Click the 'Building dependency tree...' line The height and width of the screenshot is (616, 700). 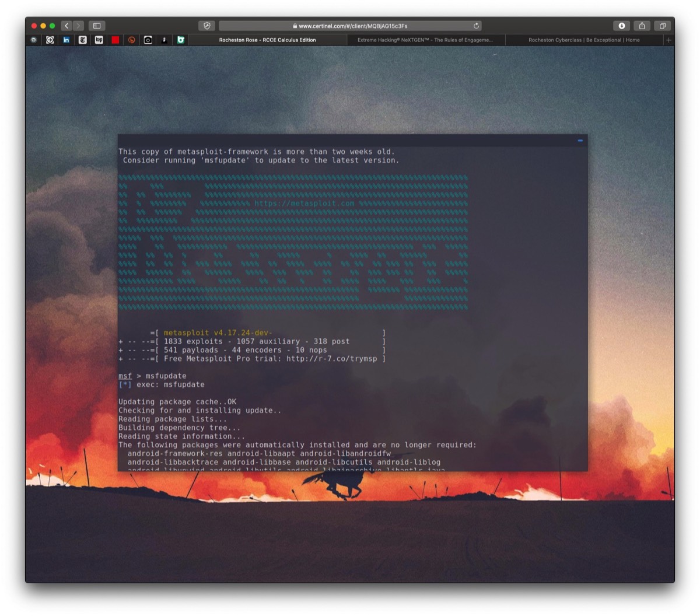click(180, 428)
